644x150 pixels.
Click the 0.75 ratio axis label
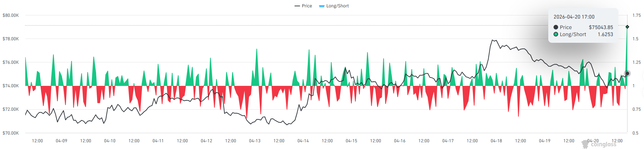click(x=636, y=109)
